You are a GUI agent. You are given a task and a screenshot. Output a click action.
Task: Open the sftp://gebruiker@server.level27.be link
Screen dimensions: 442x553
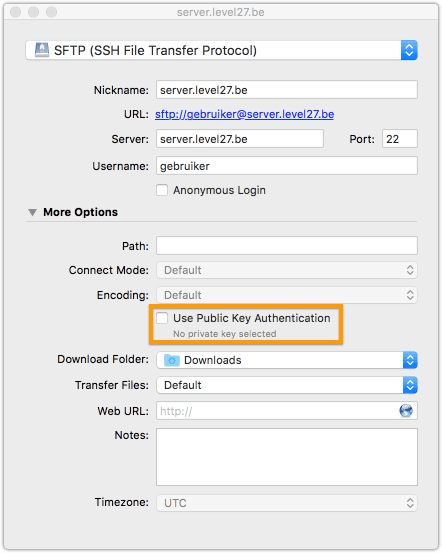[x=244, y=114]
